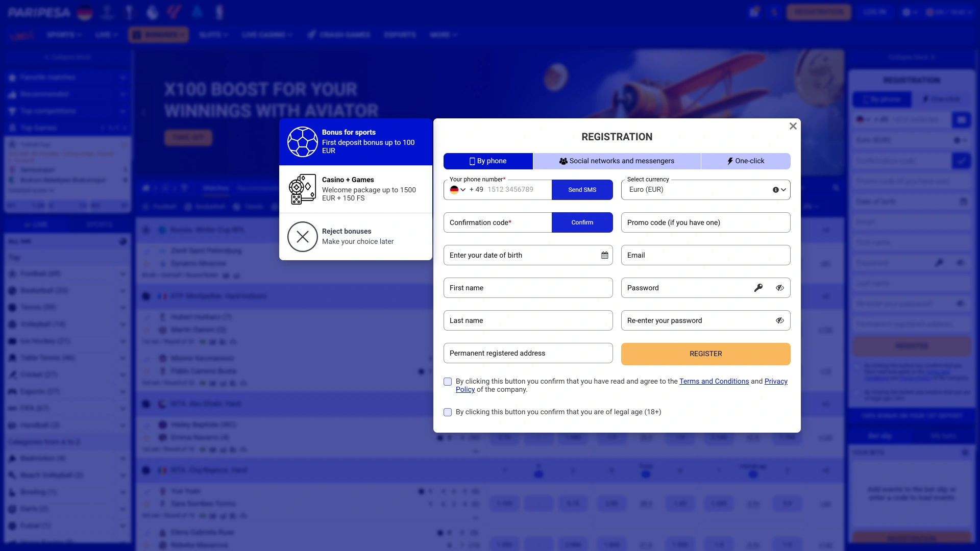
Task: Open the calendar icon in date of birth field
Action: (604, 255)
